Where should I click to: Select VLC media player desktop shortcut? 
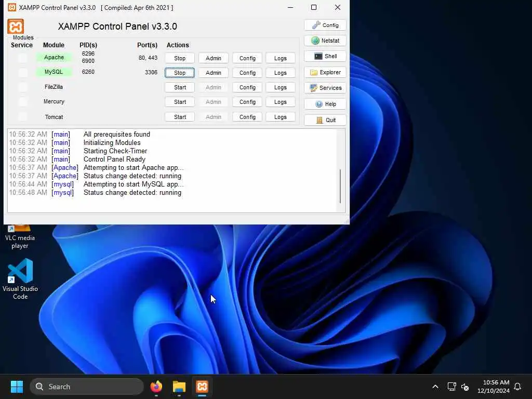tap(20, 237)
